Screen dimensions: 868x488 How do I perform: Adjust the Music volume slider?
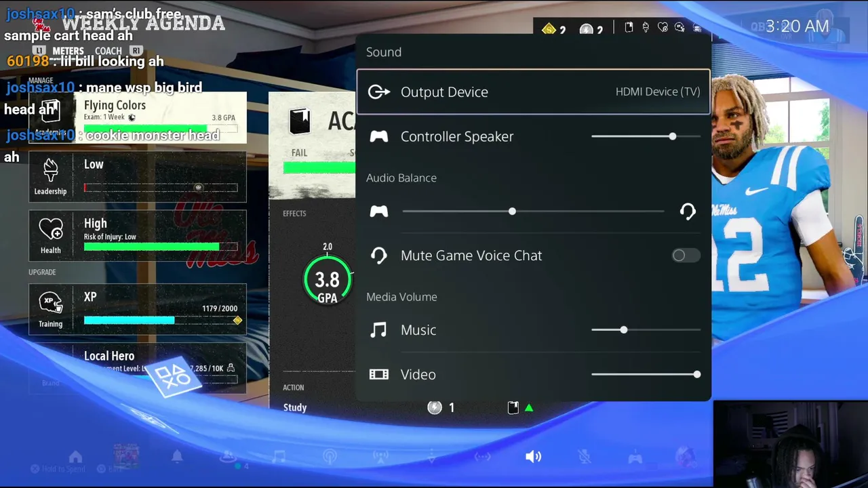pos(646,330)
